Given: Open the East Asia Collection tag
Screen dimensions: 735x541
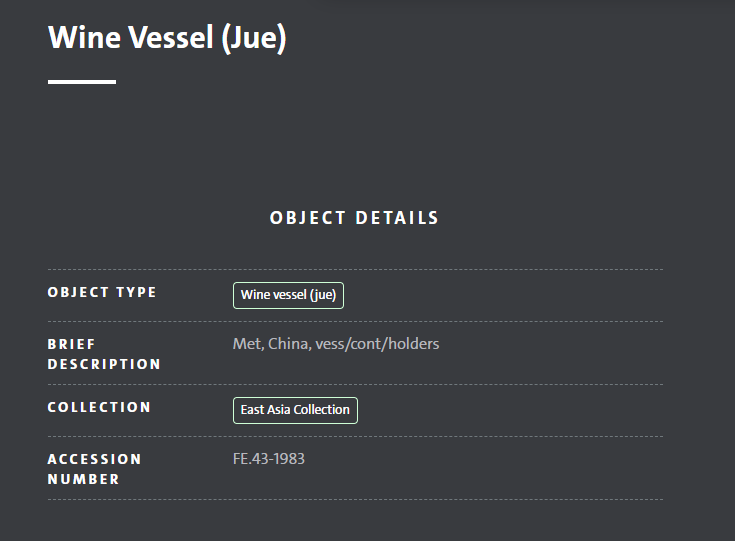Looking at the screenshot, I should click(295, 410).
